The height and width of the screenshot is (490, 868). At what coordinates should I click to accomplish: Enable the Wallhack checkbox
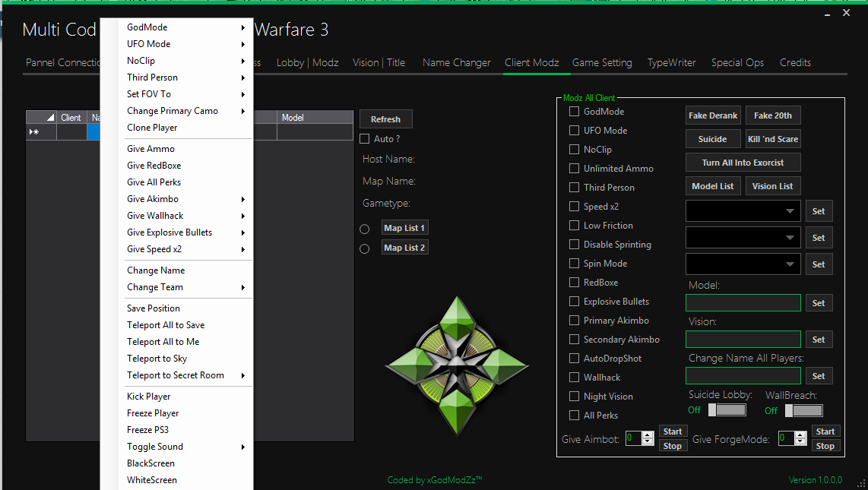pos(575,377)
